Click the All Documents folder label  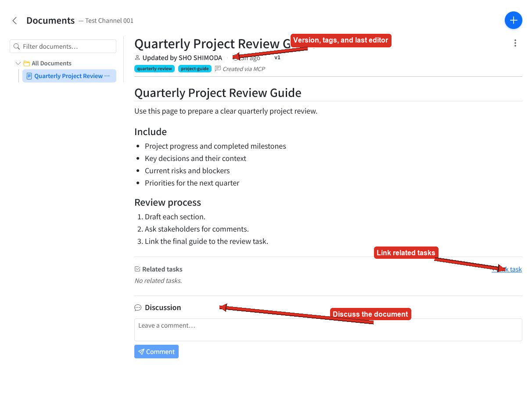tap(52, 63)
